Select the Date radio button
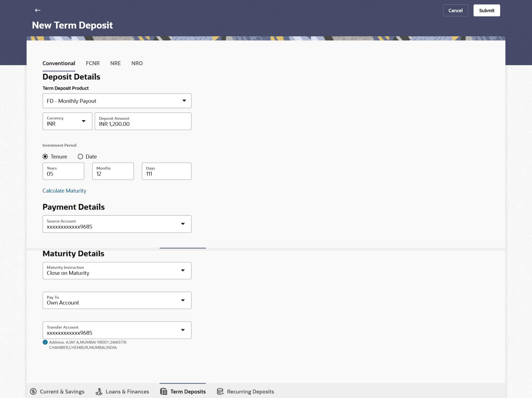 click(x=80, y=157)
